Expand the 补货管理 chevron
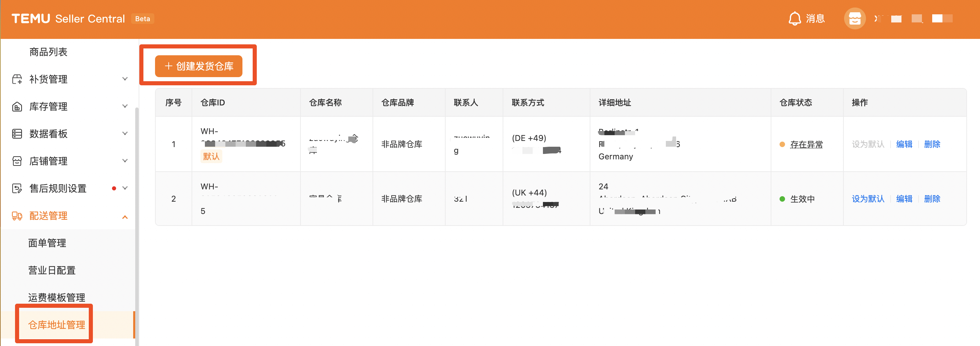This screenshot has width=980, height=346. click(x=125, y=79)
